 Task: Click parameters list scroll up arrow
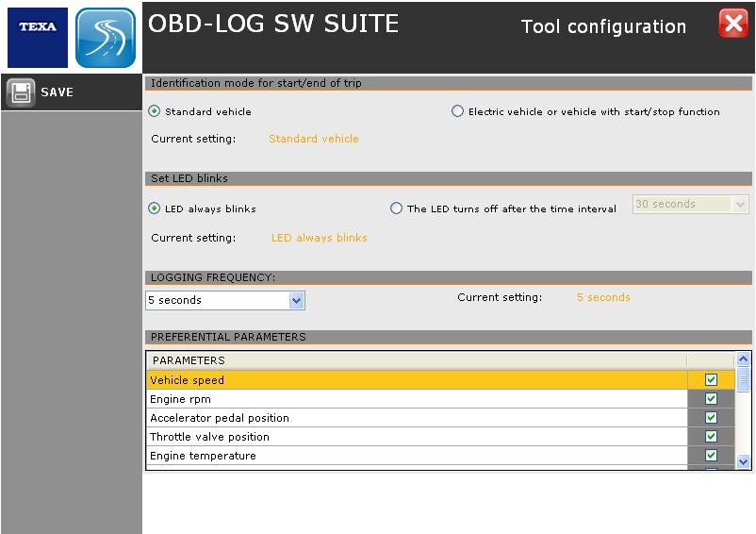pyautogui.click(x=743, y=359)
